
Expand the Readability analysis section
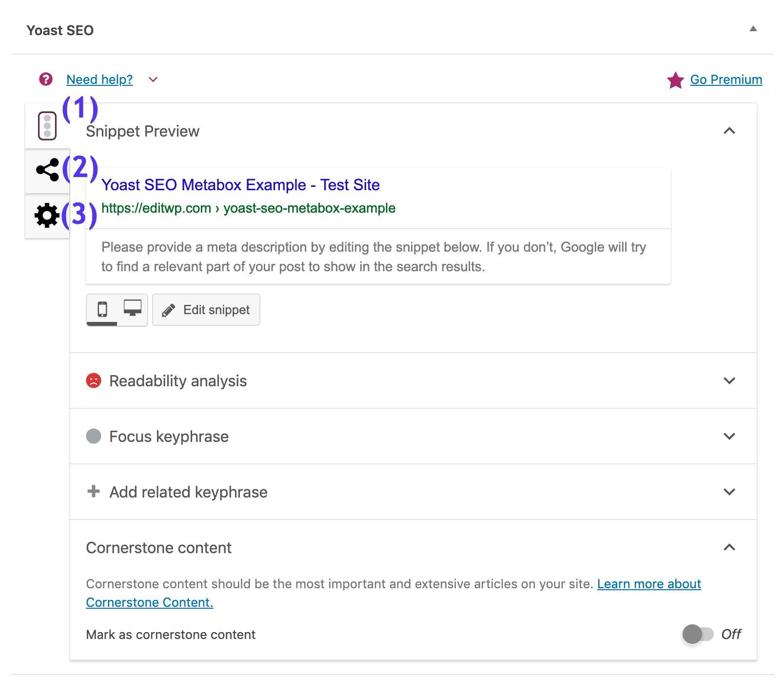tap(729, 380)
